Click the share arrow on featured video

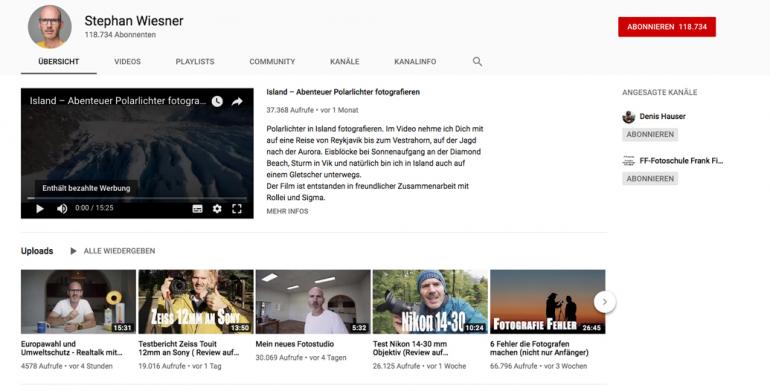(237, 101)
